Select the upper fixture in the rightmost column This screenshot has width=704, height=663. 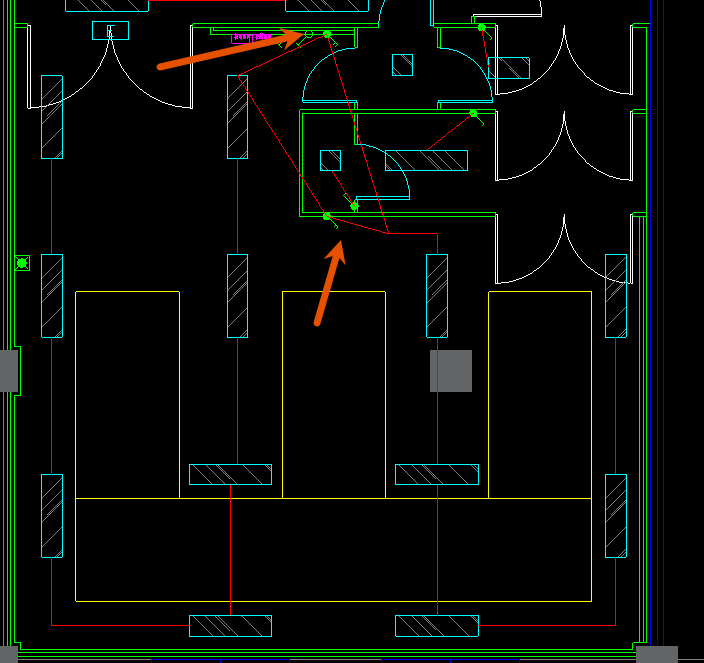tap(616, 296)
